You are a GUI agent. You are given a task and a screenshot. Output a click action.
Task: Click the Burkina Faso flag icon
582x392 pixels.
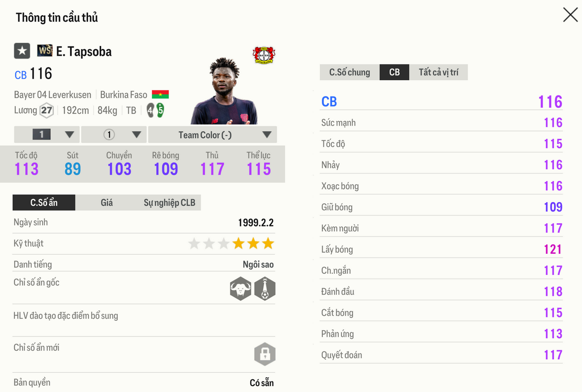[x=160, y=95]
